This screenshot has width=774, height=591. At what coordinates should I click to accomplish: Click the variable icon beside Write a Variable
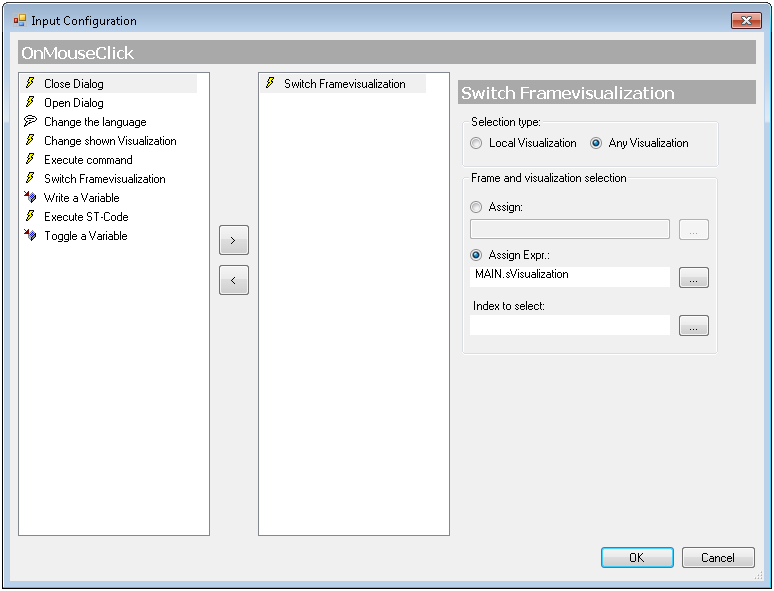(30, 197)
